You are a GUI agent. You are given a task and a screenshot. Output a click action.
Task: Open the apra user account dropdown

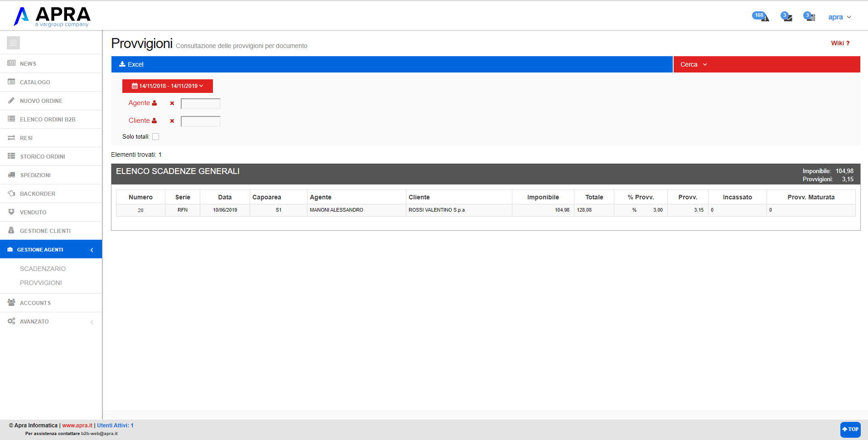coord(839,17)
